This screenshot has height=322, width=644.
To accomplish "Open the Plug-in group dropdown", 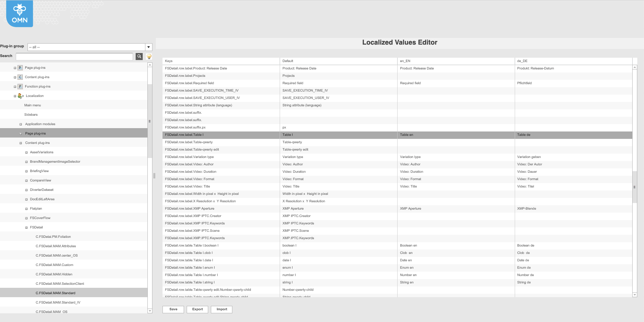I will [148, 47].
